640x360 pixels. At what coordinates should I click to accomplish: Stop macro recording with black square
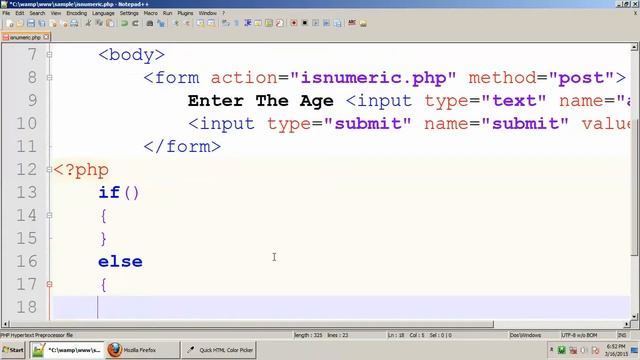pos(304,23)
